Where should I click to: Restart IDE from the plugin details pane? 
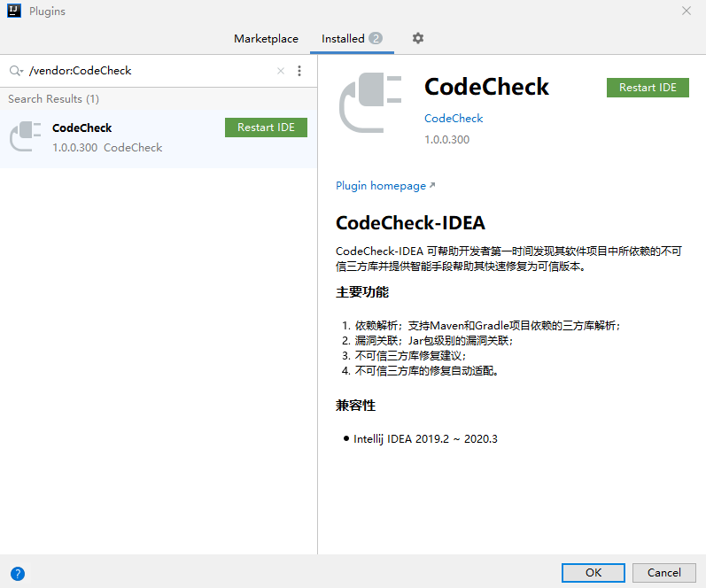[648, 88]
